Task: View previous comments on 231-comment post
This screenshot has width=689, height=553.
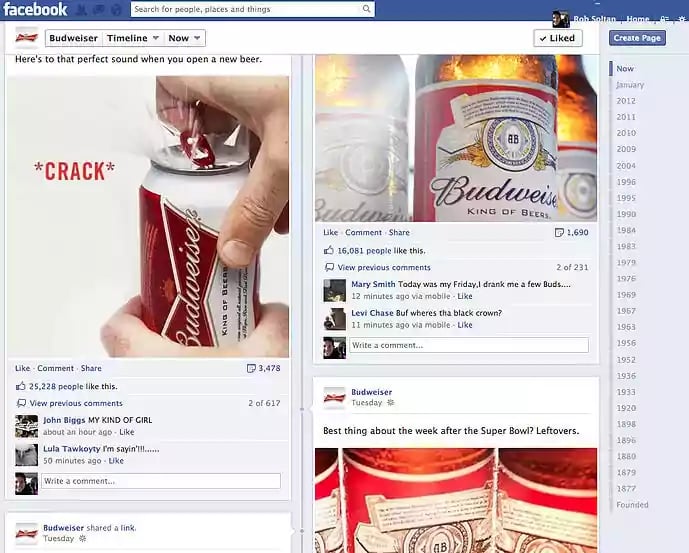Action: (x=384, y=267)
